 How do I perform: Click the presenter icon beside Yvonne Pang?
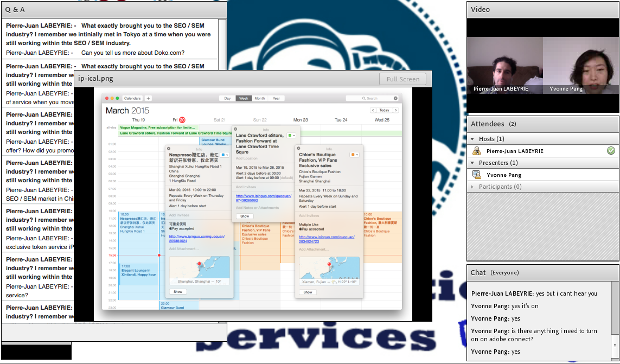coord(476,175)
